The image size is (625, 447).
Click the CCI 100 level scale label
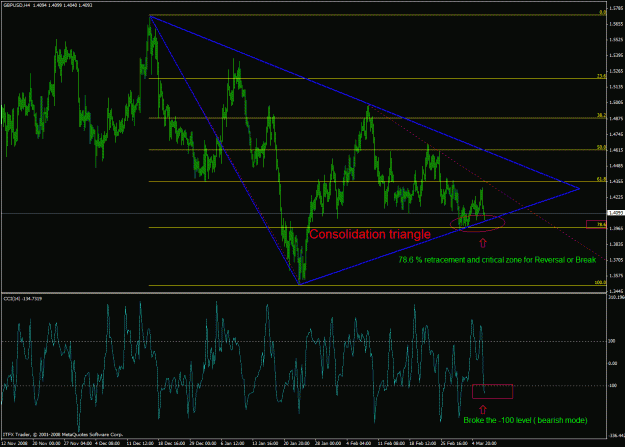[612, 341]
